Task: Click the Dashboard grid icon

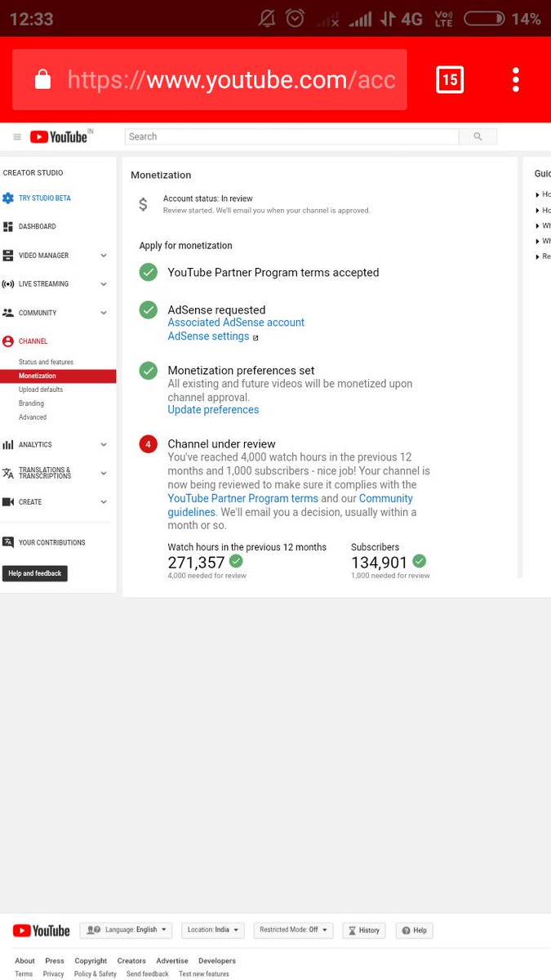Action: 8,227
